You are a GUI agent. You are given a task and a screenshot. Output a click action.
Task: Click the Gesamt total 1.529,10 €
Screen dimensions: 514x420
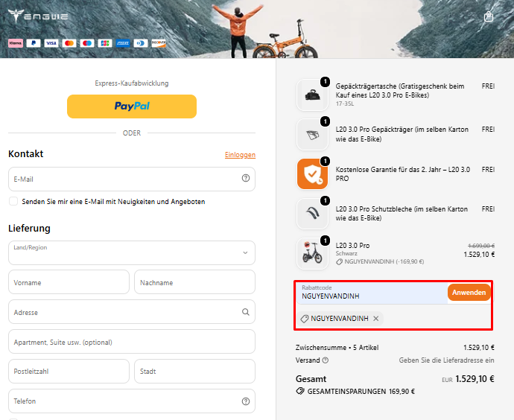pos(475,379)
